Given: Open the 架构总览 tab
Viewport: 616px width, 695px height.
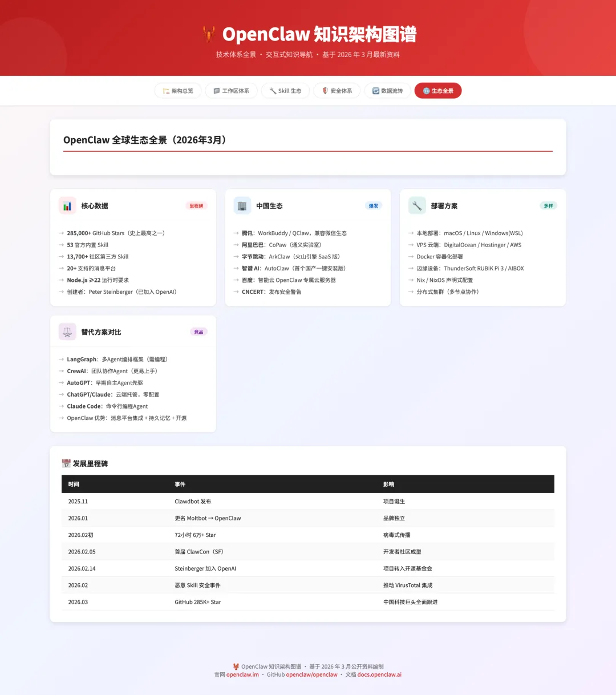Looking at the screenshot, I should pyautogui.click(x=178, y=91).
